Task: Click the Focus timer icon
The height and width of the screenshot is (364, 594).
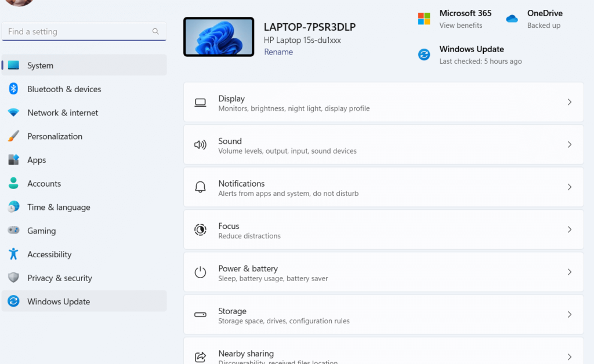Action: pos(200,230)
